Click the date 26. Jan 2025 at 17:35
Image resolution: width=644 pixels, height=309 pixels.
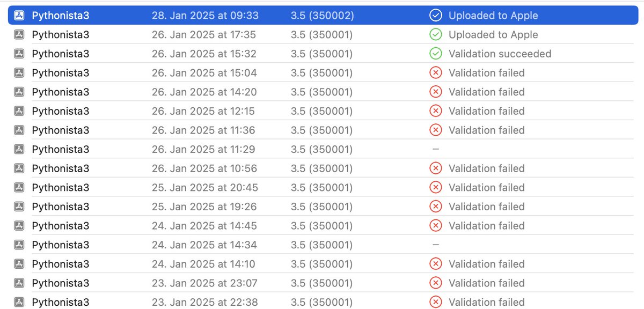204,35
